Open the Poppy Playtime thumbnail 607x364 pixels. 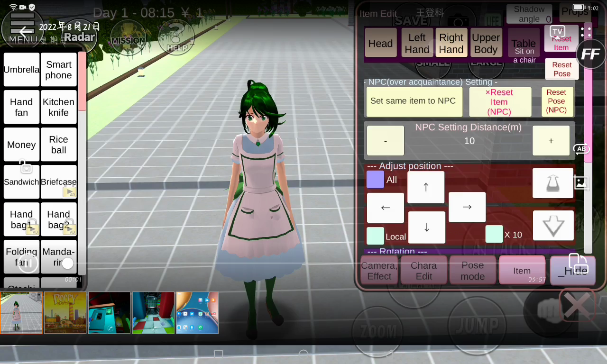pos(65,313)
